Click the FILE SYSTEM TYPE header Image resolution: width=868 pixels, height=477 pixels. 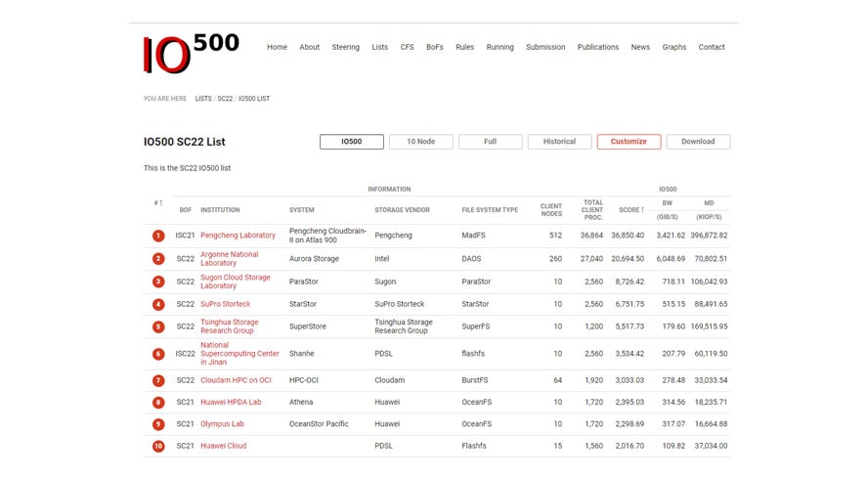coord(490,210)
